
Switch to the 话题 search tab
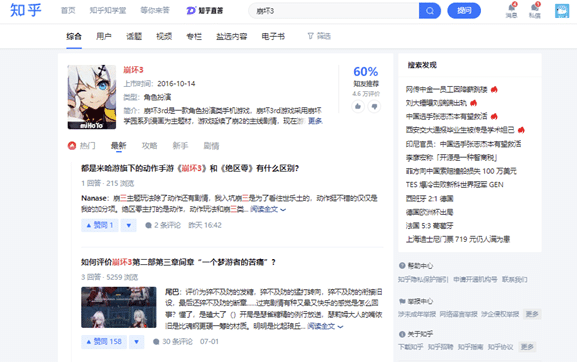134,36
